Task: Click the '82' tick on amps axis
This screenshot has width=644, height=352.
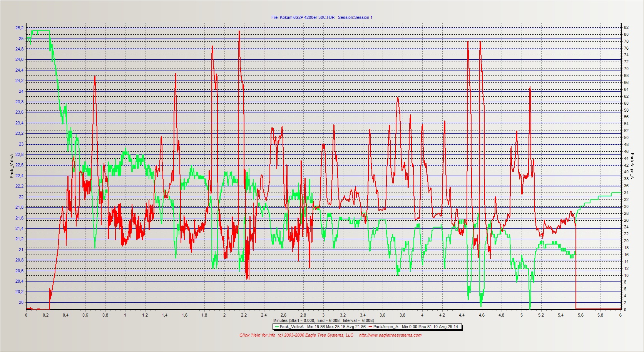Action: tap(626, 28)
